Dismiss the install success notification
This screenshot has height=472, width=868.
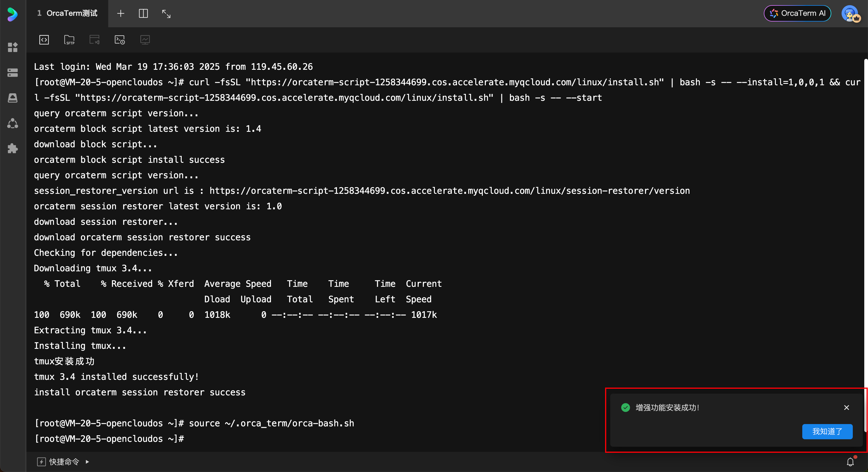pyautogui.click(x=846, y=407)
